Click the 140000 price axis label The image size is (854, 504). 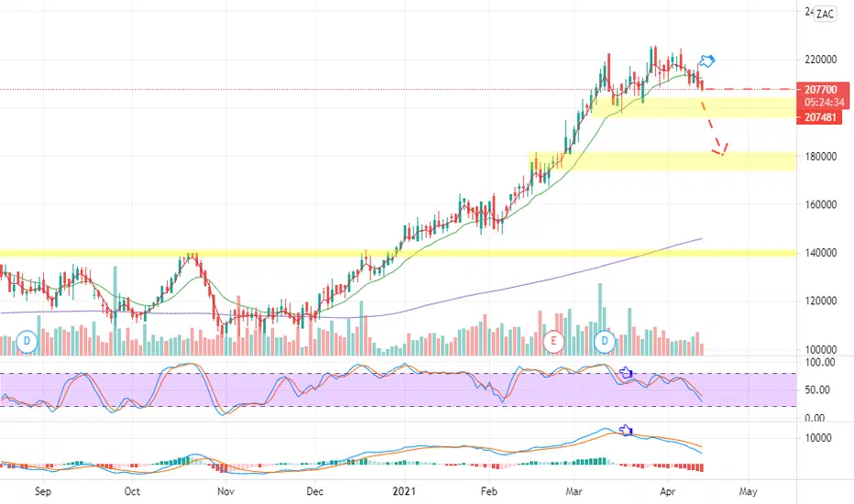point(820,253)
